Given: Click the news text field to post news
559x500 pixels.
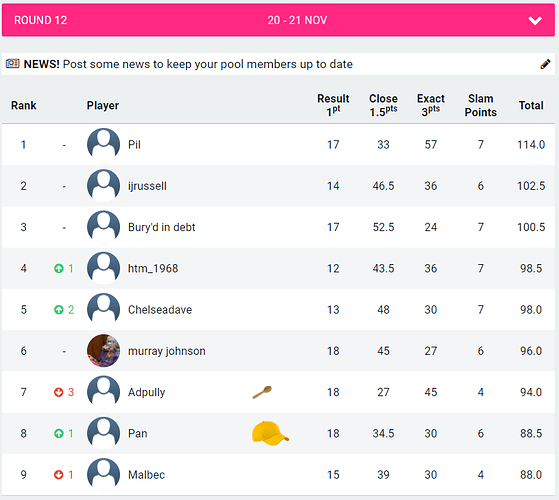Looking at the screenshot, I should click(278, 64).
